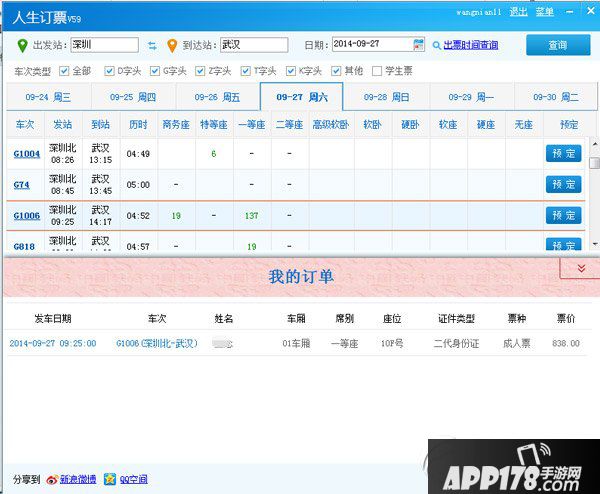Viewport: 600px width, 494px height.
Task: Click the order seat 10F号
Action: coord(392,343)
